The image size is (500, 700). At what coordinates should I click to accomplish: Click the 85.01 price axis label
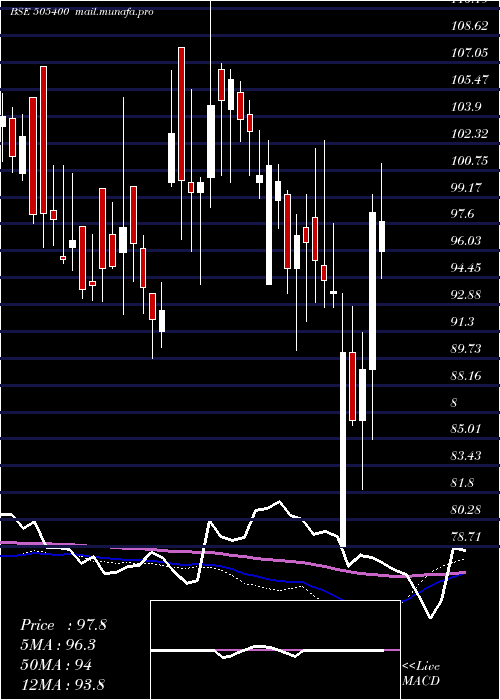point(467,429)
